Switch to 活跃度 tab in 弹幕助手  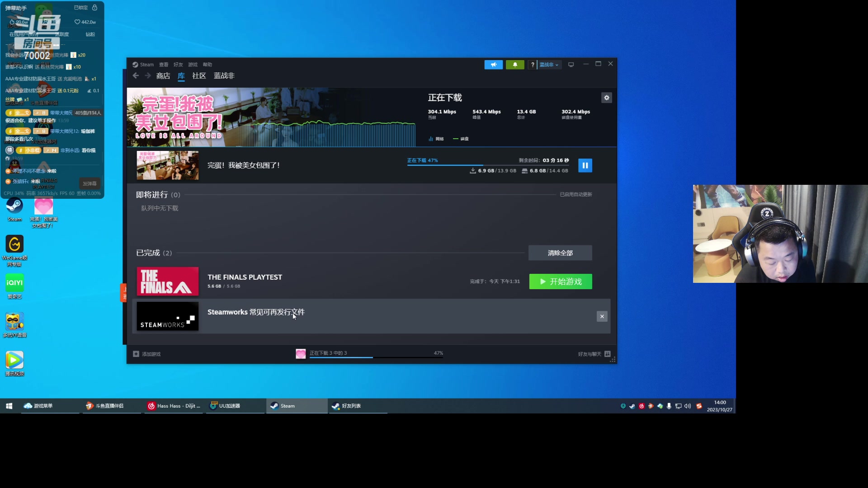coord(62,34)
